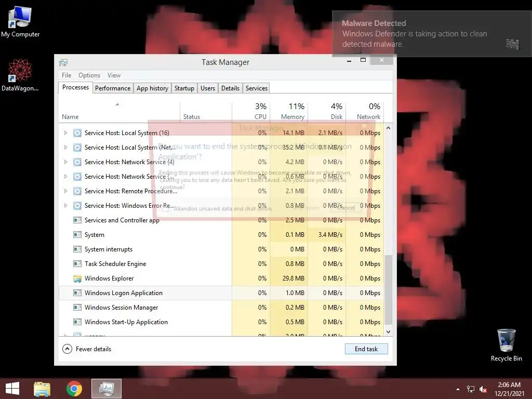
Task: Switch to the Details tab
Action: [230, 88]
